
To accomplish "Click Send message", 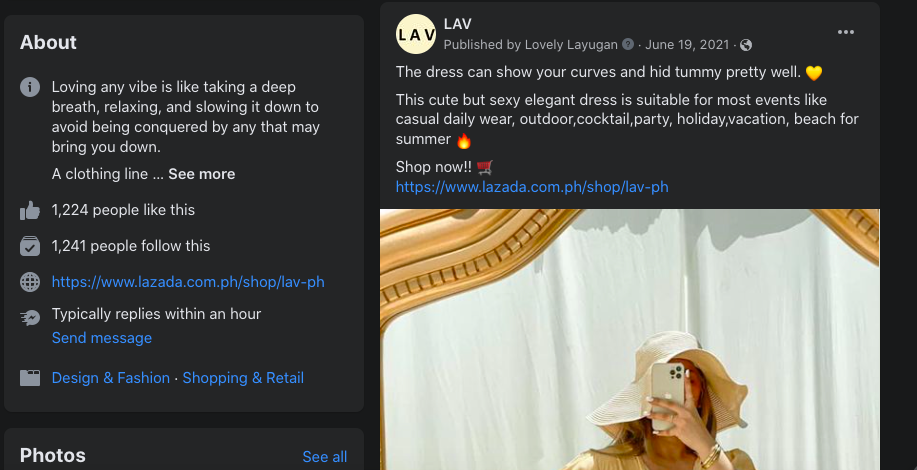I will (x=102, y=338).
